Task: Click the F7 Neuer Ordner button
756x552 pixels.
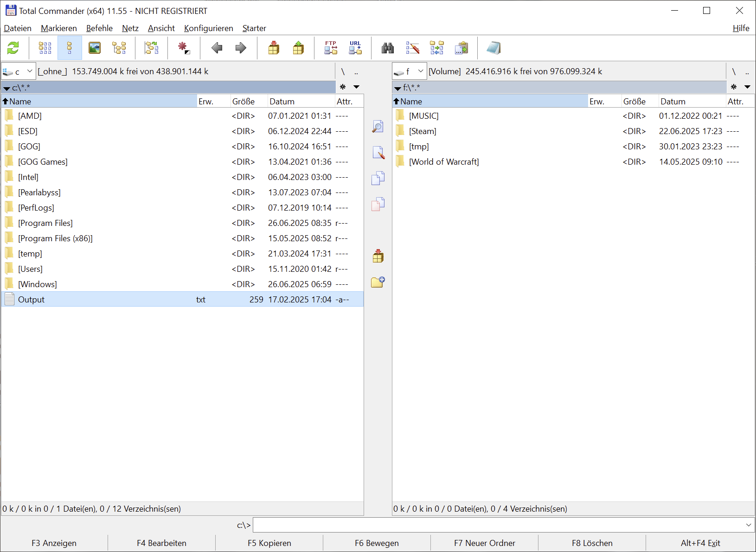Action: (485, 543)
